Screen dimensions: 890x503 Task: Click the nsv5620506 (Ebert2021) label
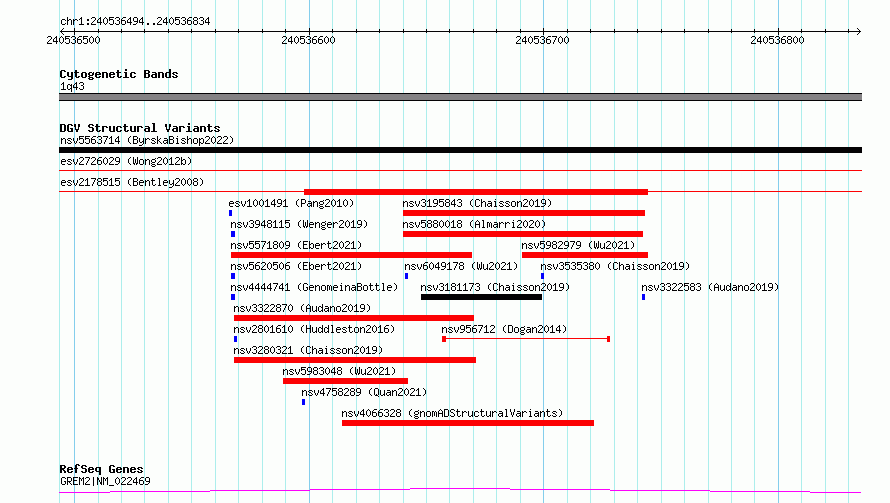(296, 266)
